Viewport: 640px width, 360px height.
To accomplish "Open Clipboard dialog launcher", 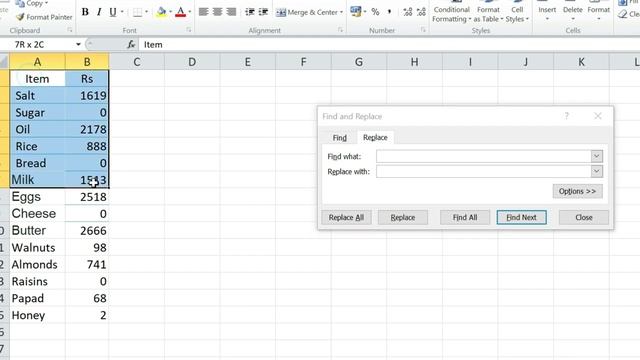I will (x=70, y=30).
